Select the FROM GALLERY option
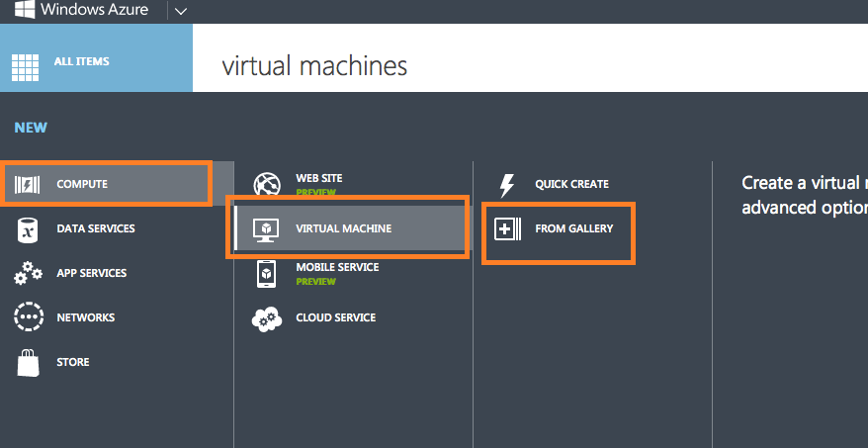868x448 pixels. coord(574,228)
